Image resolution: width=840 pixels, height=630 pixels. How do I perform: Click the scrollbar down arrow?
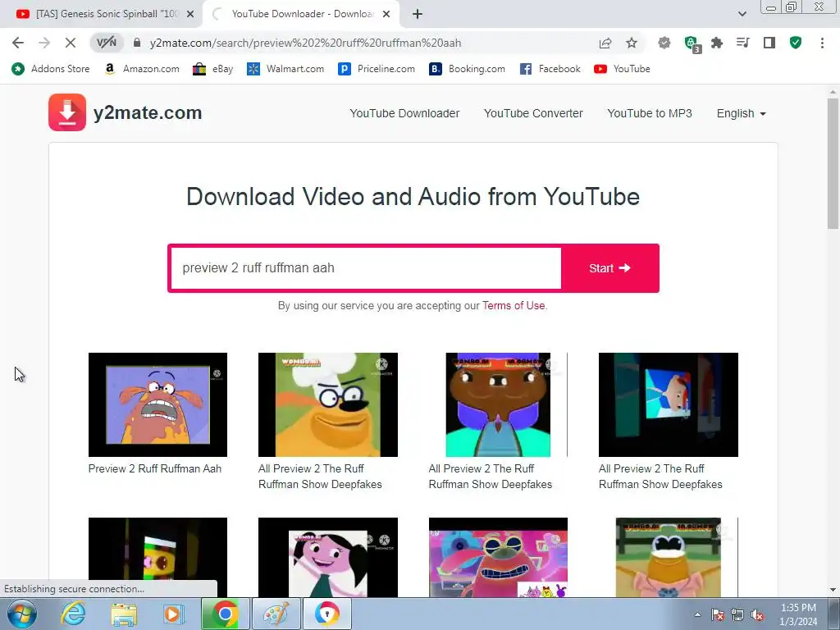click(x=833, y=590)
